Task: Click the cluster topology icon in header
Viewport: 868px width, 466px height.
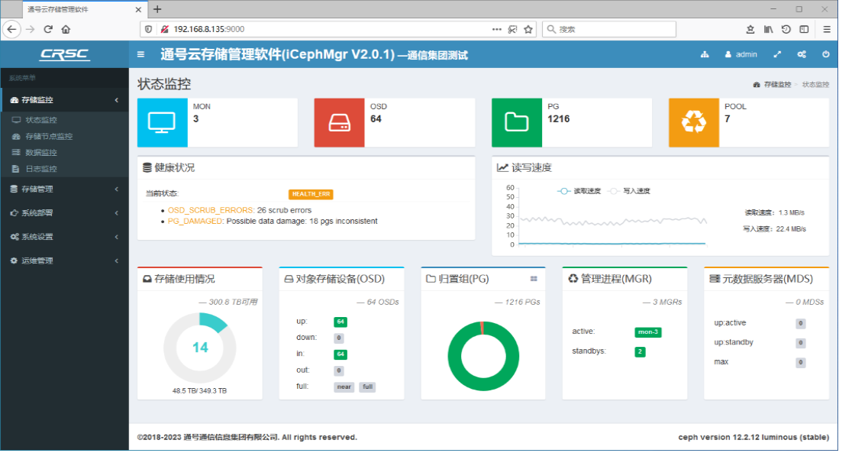Action: 704,54
